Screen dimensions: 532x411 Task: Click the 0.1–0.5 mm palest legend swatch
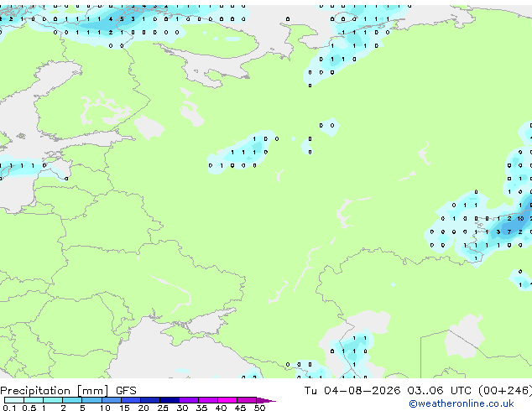tap(14, 400)
